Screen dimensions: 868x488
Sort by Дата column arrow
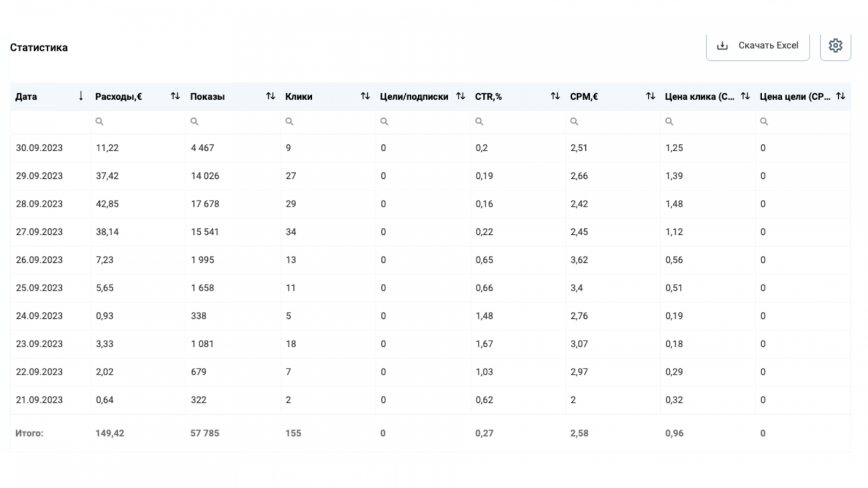tap(81, 96)
